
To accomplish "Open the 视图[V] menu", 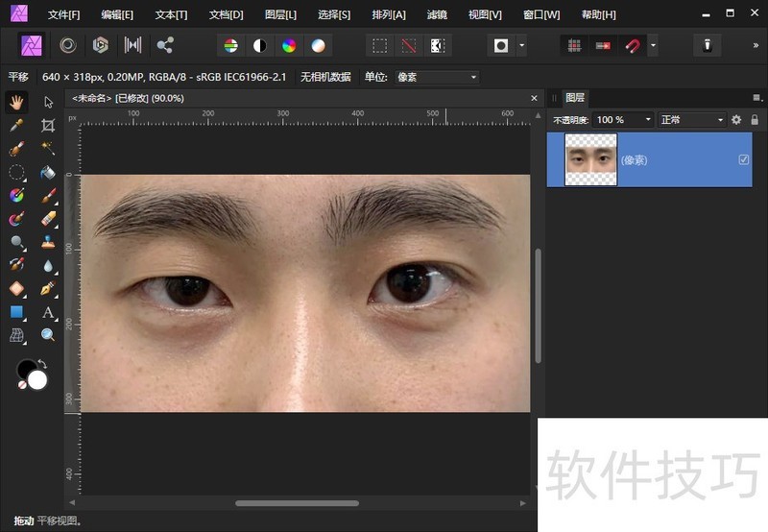I will click(x=485, y=14).
